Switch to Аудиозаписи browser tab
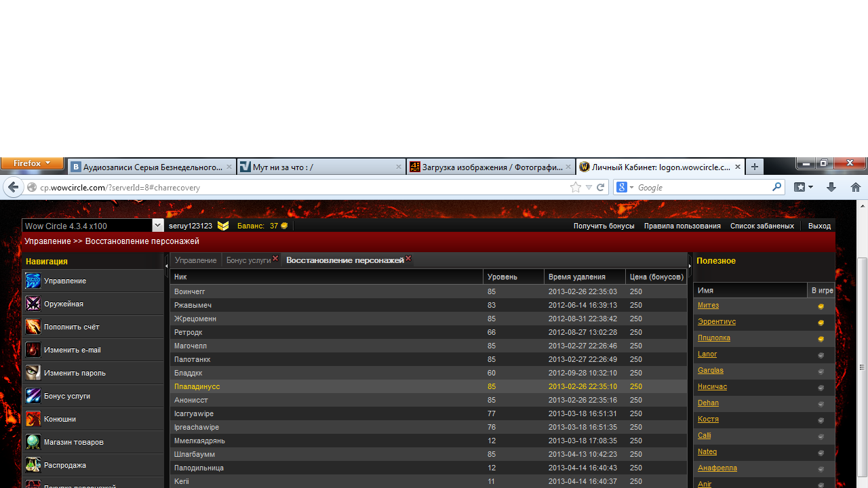The width and height of the screenshot is (868, 488). 152,167
